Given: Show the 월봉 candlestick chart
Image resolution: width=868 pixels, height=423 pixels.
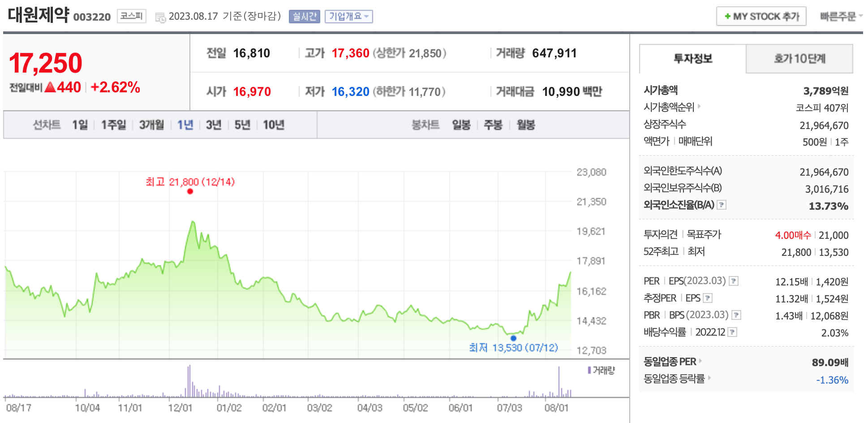Looking at the screenshot, I should (x=526, y=125).
